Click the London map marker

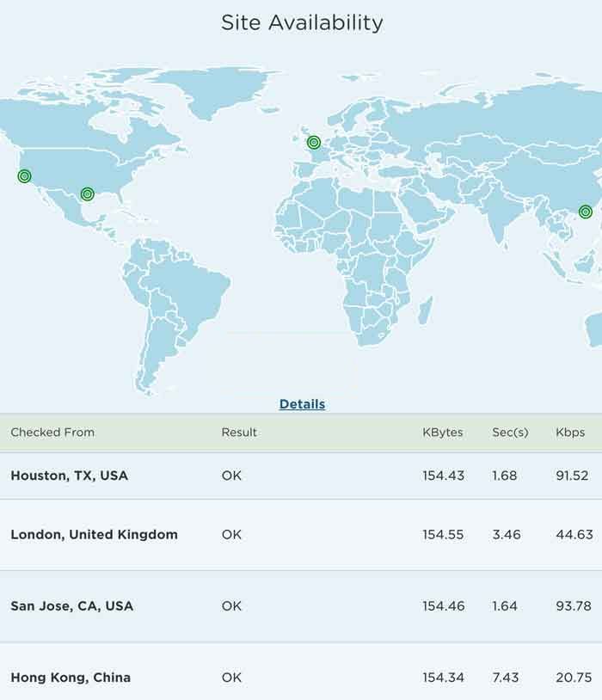pyautogui.click(x=314, y=143)
